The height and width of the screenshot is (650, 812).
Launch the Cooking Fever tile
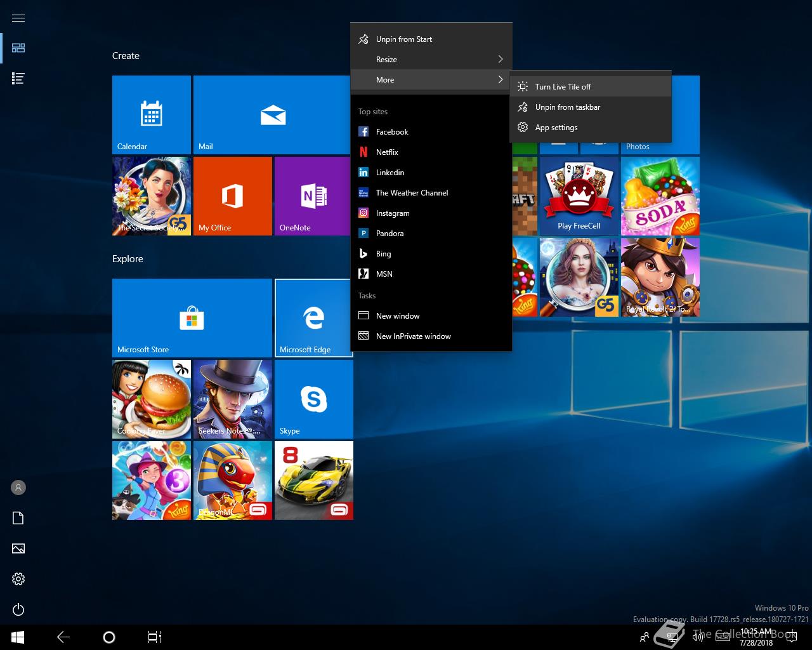[x=152, y=399]
